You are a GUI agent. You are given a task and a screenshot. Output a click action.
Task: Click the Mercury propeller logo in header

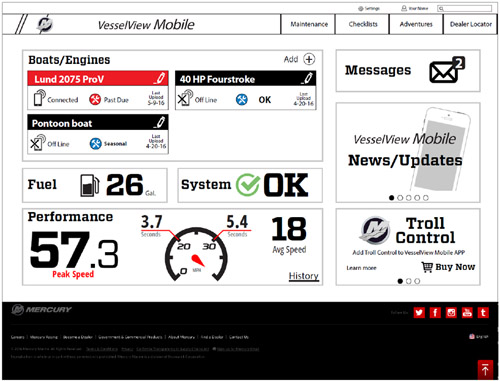(x=45, y=24)
